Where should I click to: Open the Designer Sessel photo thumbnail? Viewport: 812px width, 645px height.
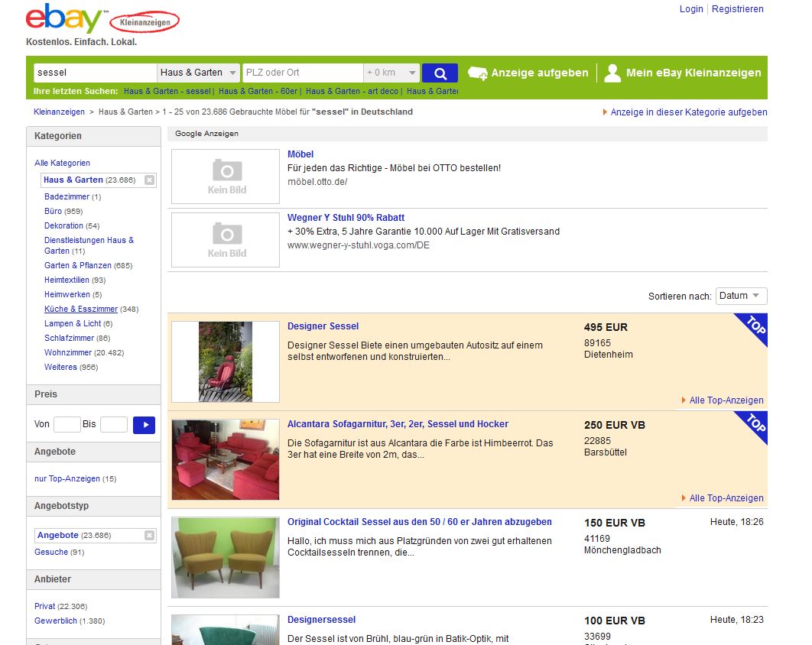tap(226, 361)
